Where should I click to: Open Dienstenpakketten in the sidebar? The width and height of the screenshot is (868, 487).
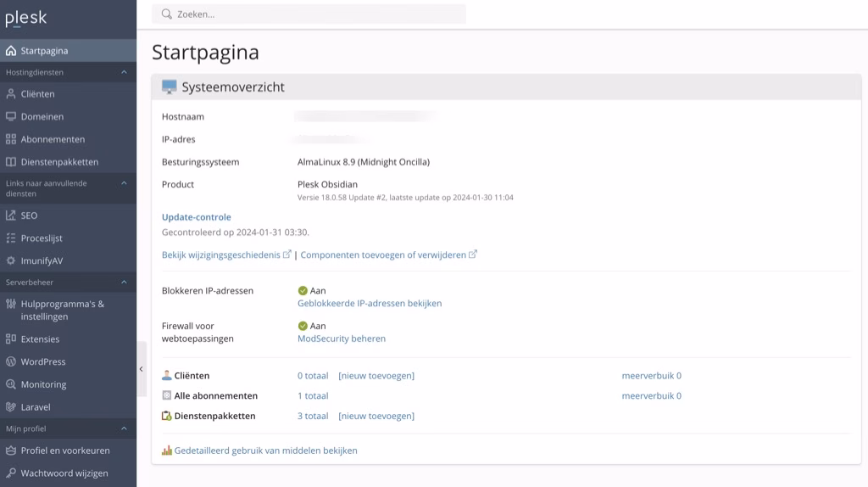(68, 162)
